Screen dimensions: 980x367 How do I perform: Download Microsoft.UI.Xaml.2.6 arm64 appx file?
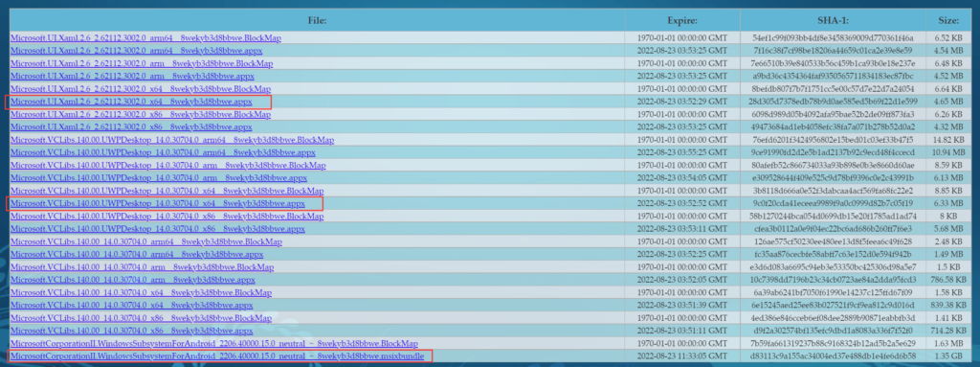coord(136,51)
